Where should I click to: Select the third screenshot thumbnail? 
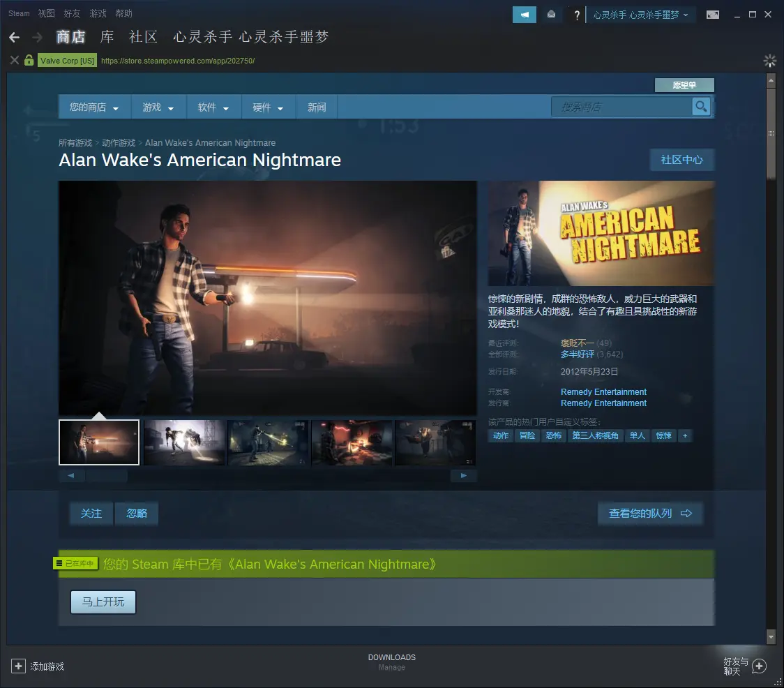[268, 442]
